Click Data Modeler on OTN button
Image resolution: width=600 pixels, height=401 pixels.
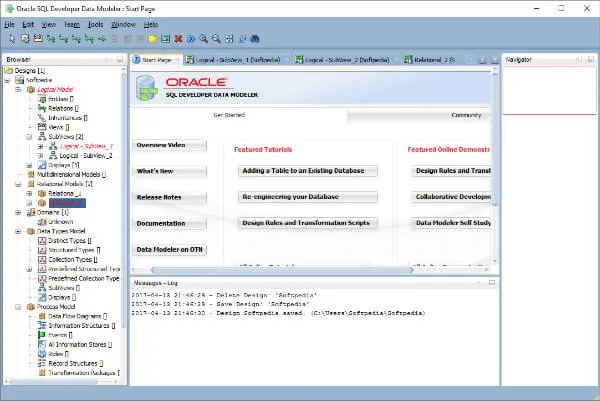[169, 249]
